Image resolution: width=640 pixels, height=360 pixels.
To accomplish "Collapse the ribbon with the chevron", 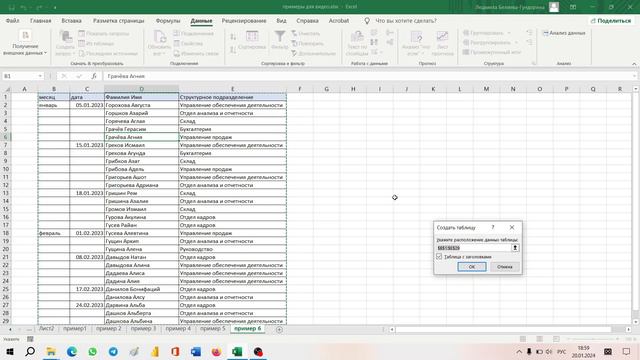I will tap(634, 64).
